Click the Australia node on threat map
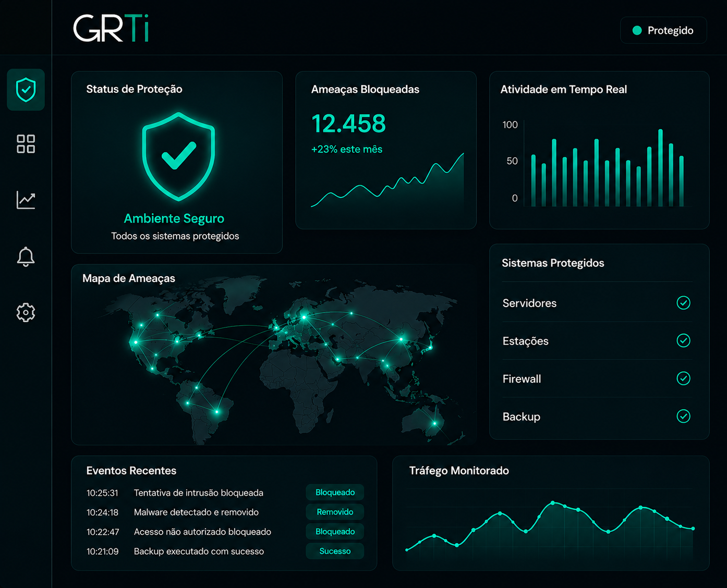727x588 pixels. point(434,423)
